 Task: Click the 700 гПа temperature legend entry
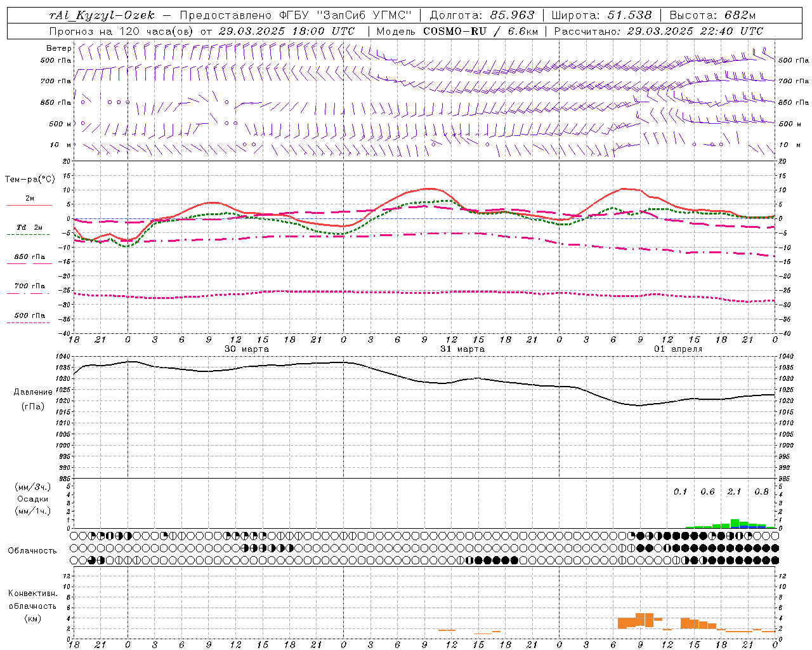pos(30,286)
